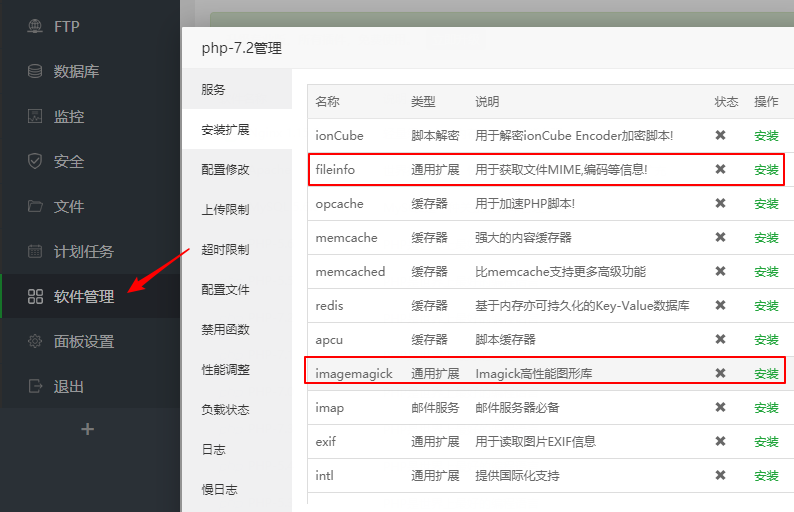Click the 'Imagick高性能图形库' description text
This screenshot has height=512, width=794.
tap(534, 374)
